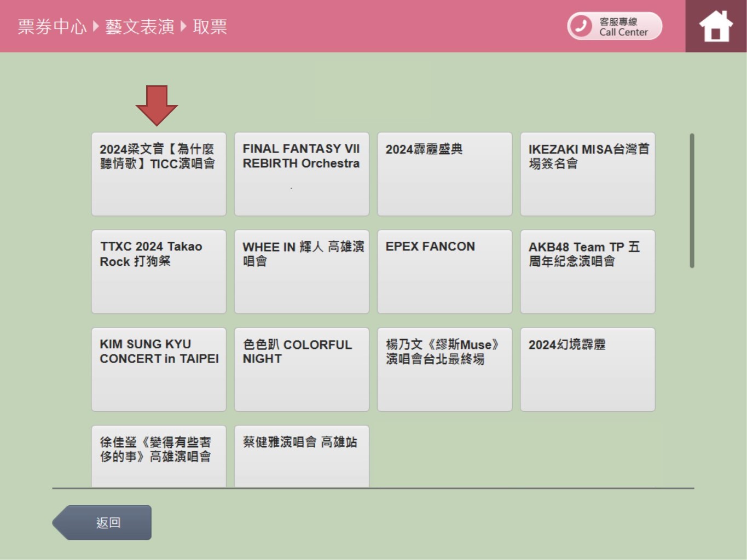Tap the Call Center phone icon
The image size is (747, 560).
point(581,26)
